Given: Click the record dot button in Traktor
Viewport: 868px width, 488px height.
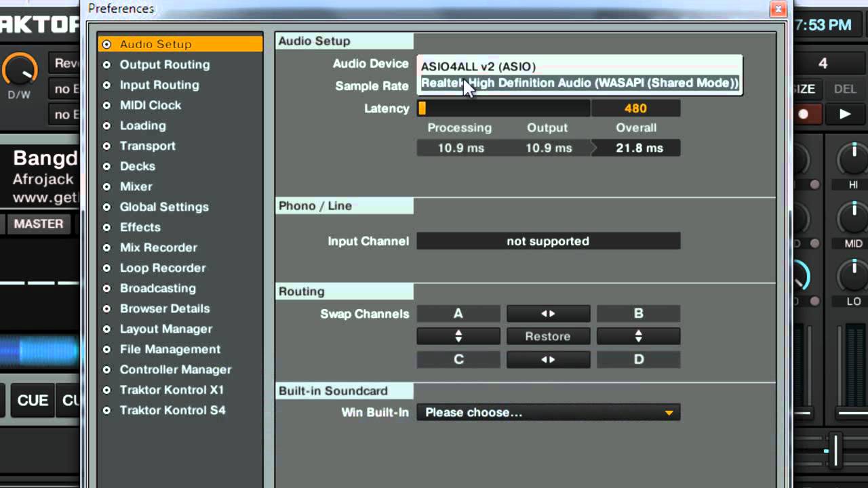Looking at the screenshot, I should click(x=804, y=114).
